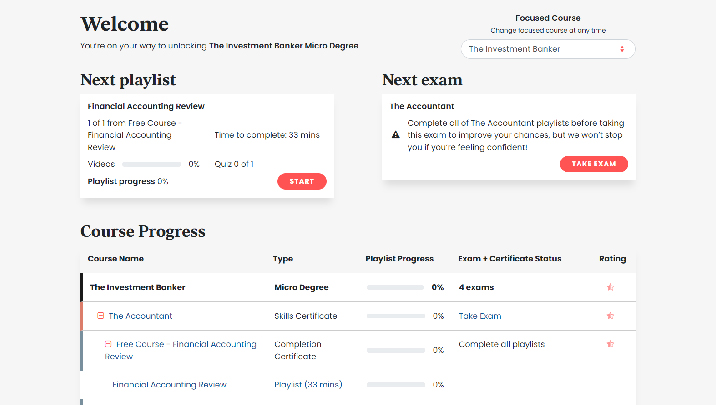This screenshot has height=405, width=716.
Task: Click the Course Name column header
Action: pos(116,259)
